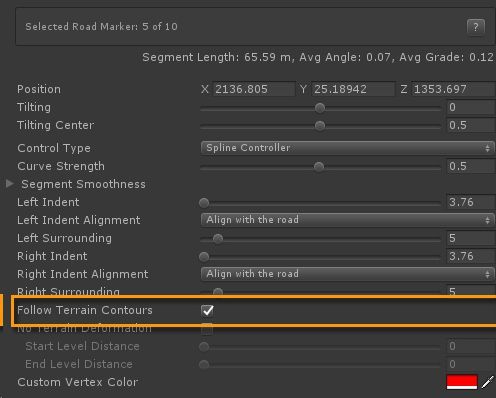Image resolution: width=496 pixels, height=398 pixels.
Task: Click the Curve Strength slider handle
Action: tap(319, 167)
